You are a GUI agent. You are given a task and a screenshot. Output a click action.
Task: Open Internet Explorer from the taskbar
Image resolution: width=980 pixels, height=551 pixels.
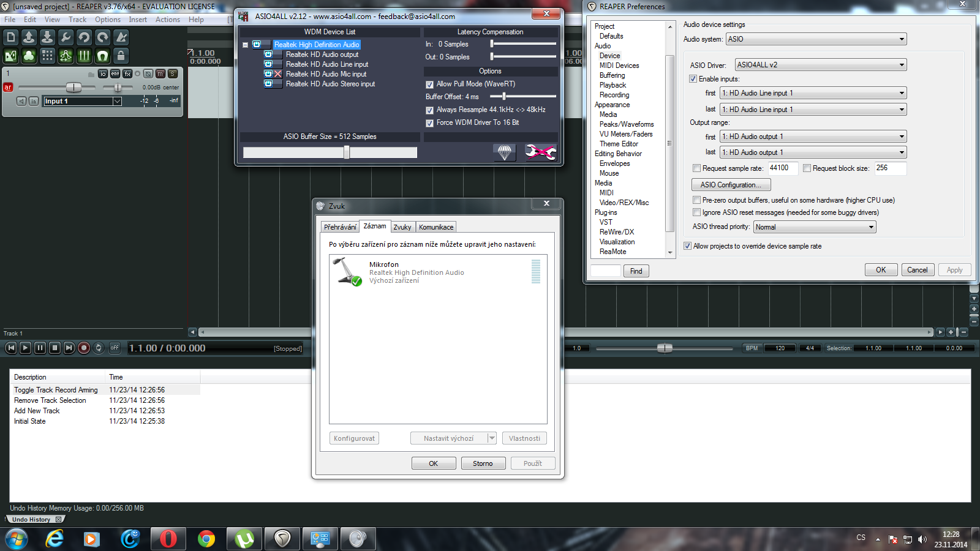point(55,539)
